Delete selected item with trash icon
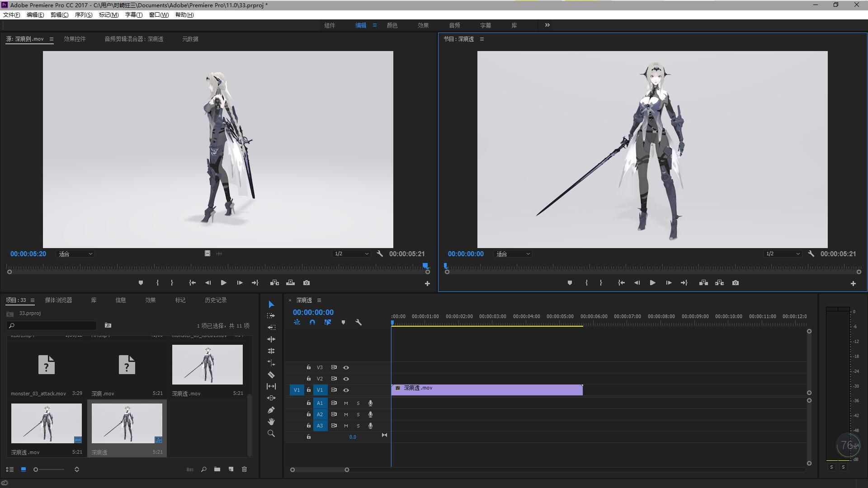 pyautogui.click(x=245, y=469)
